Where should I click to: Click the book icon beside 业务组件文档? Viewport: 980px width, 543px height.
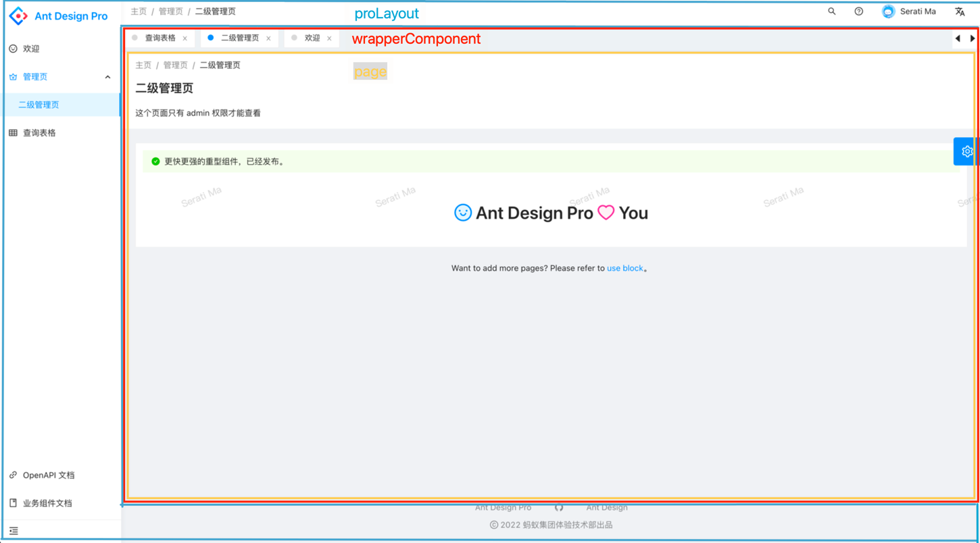[13, 503]
